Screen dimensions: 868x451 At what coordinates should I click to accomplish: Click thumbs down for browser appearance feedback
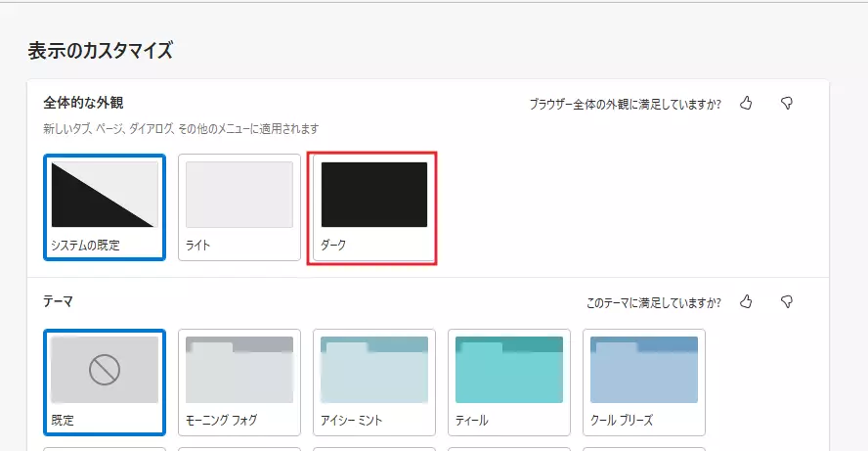click(787, 103)
